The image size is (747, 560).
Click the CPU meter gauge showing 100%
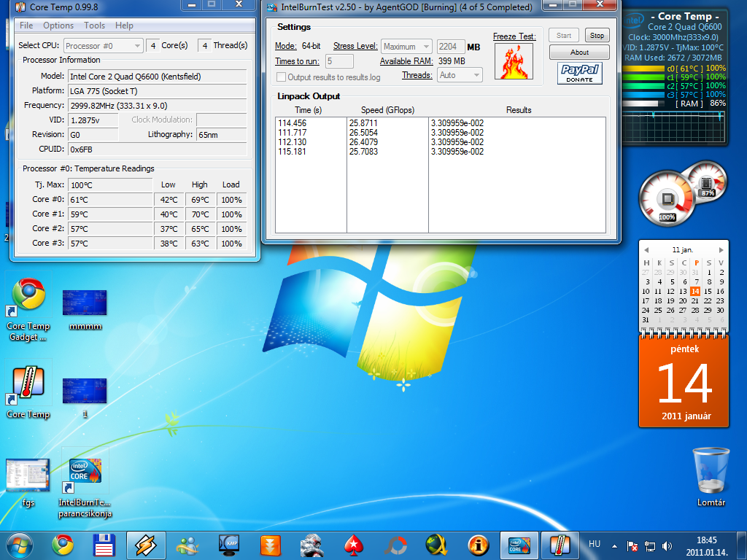click(x=667, y=198)
